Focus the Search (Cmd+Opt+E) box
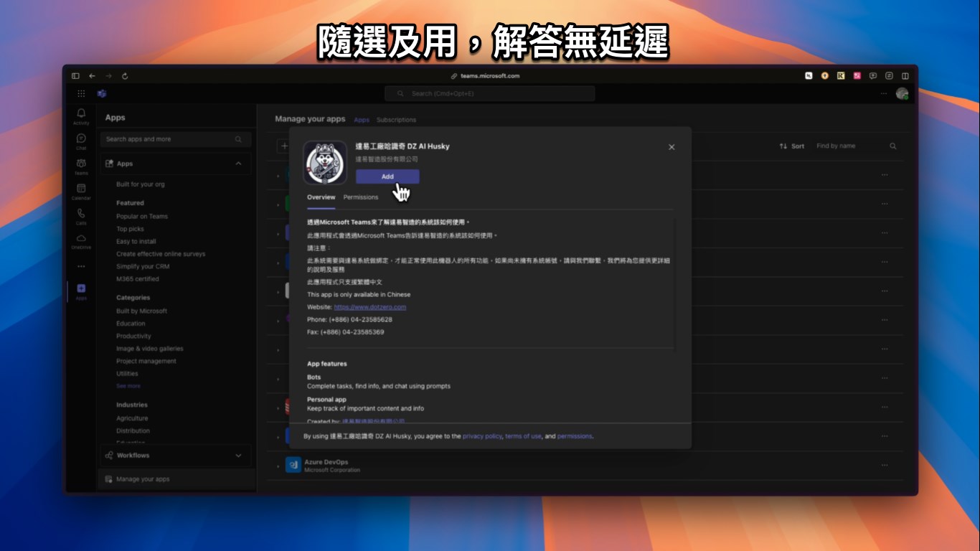 489,93
